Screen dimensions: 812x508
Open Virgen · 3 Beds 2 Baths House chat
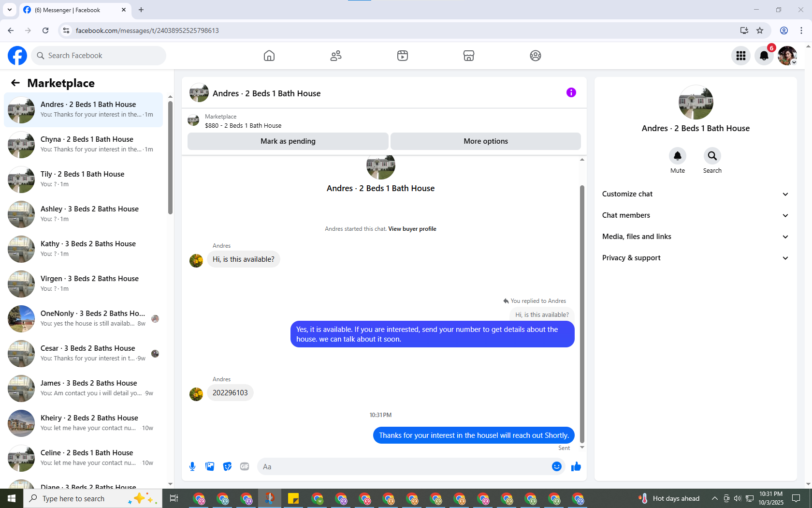(83, 284)
